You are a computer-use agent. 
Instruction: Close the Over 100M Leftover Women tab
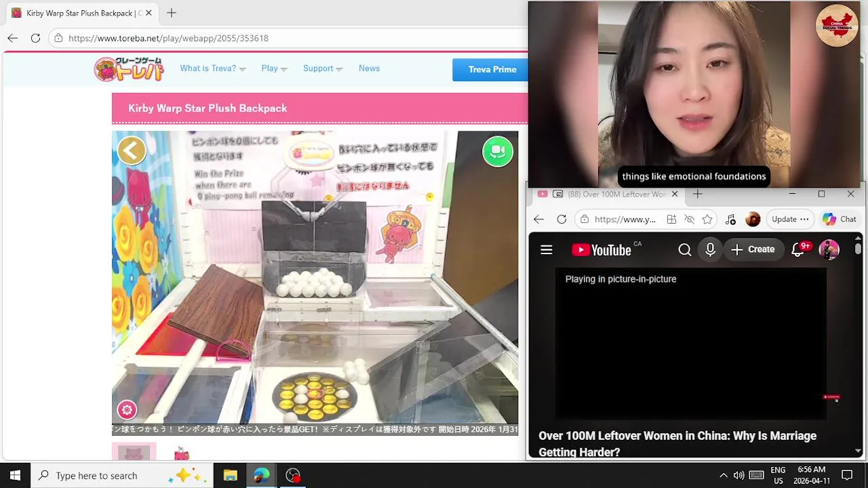tap(674, 194)
